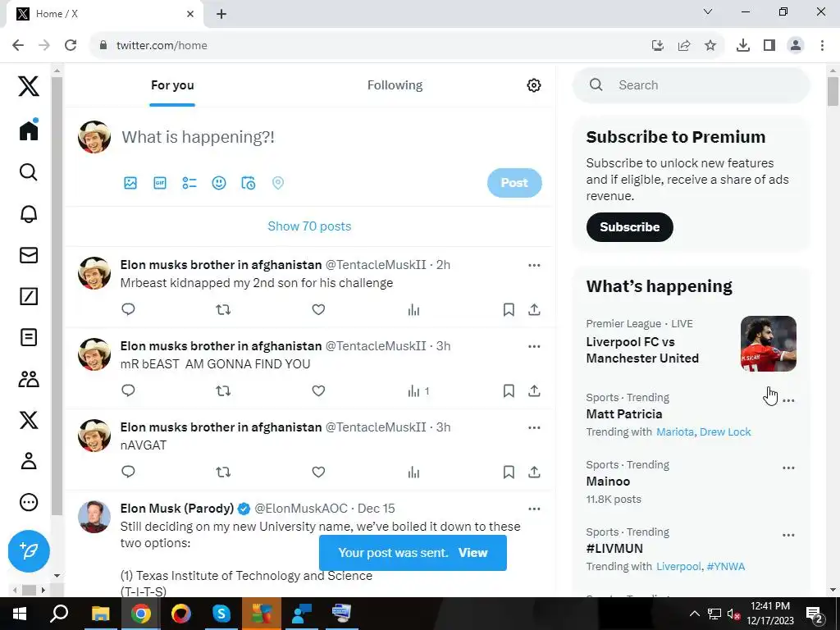Switch to the Following tab
The height and width of the screenshot is (630, 840).
[395, 85]
